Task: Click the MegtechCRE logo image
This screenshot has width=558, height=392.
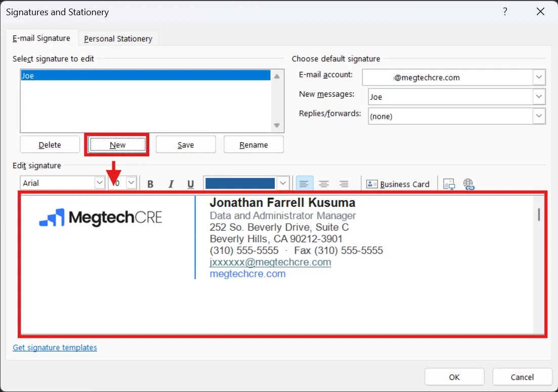Action: coord(101,217)
